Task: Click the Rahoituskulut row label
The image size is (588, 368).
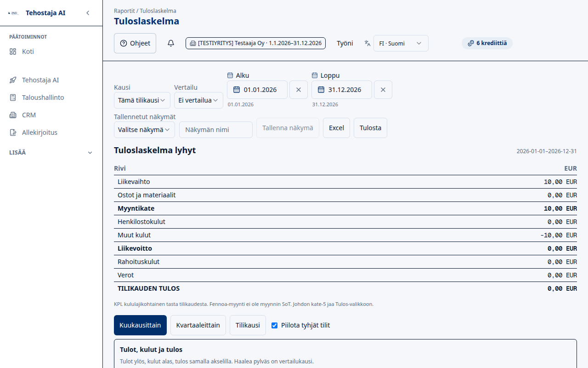Action: coord(139,262)
